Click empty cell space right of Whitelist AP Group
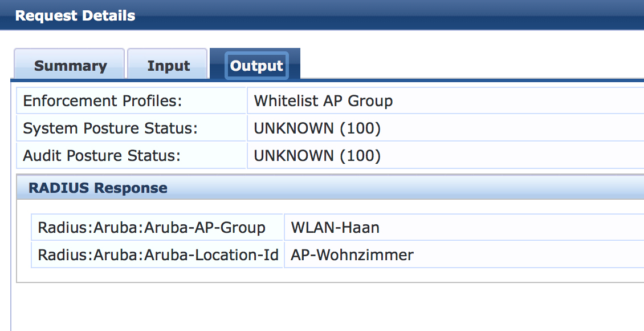Image resolution: width=644 pixels, height=331 pixels. (x=513, y=101)
